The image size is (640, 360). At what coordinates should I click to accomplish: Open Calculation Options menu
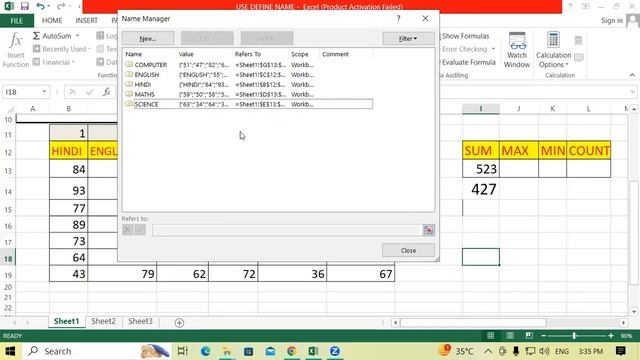[x=553, y=50]
